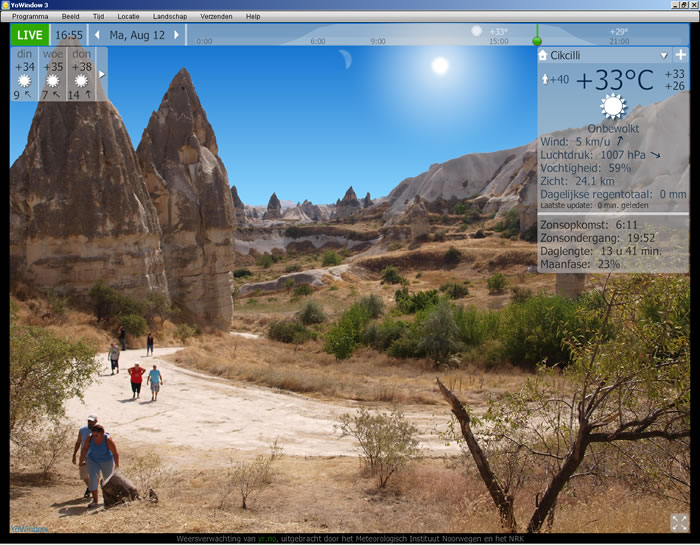The height and width of the screenshot is (546, 700).
Task: Click the Daglengte: 13 u 41 min row
Action: point(601,251)
